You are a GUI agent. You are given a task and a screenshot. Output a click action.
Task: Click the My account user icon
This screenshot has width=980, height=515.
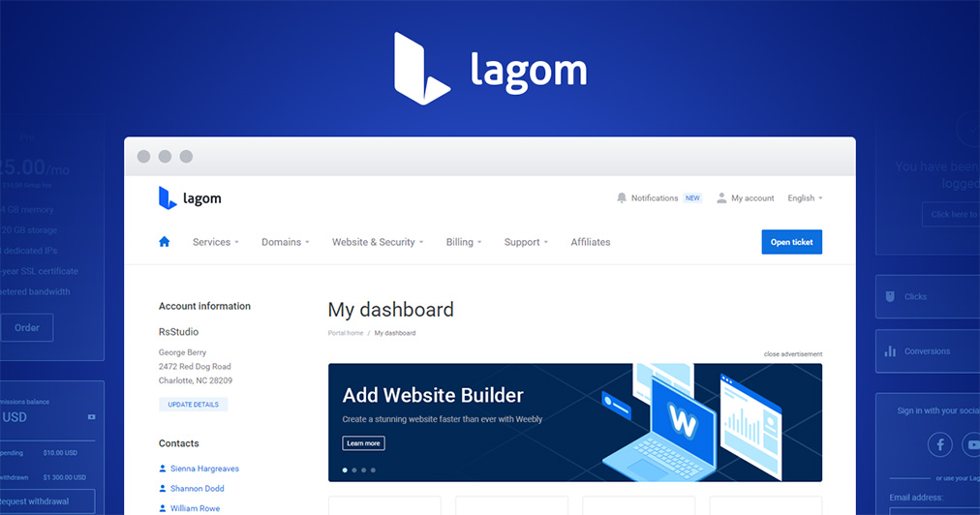pos(721,198)
